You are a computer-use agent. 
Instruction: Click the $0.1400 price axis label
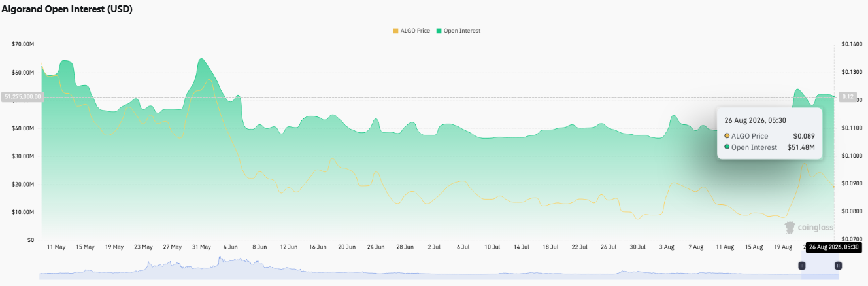(x=852, y=44)
